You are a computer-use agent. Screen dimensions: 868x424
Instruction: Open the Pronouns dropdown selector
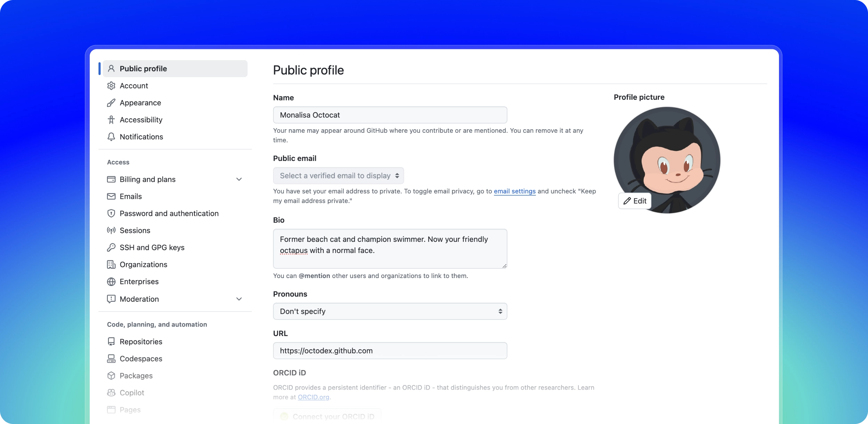(390, 311)
